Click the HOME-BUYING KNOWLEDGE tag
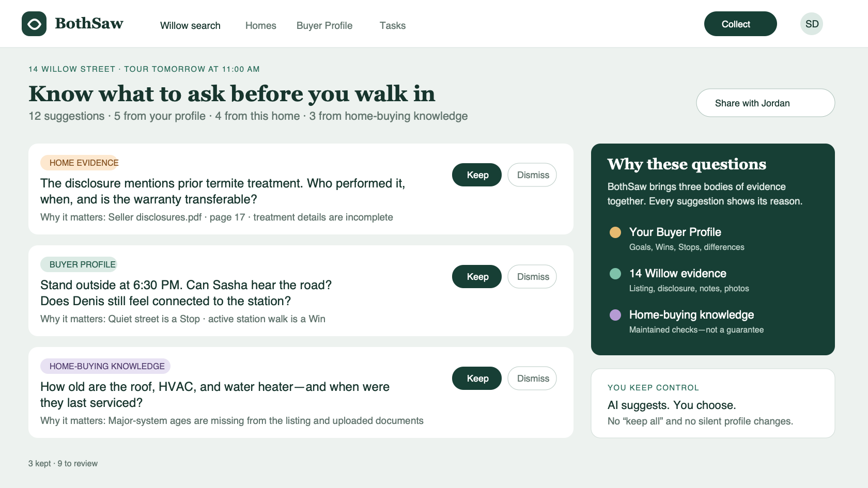Image resolution: width=868 pixels, height=488 pixels. (105, 366)
